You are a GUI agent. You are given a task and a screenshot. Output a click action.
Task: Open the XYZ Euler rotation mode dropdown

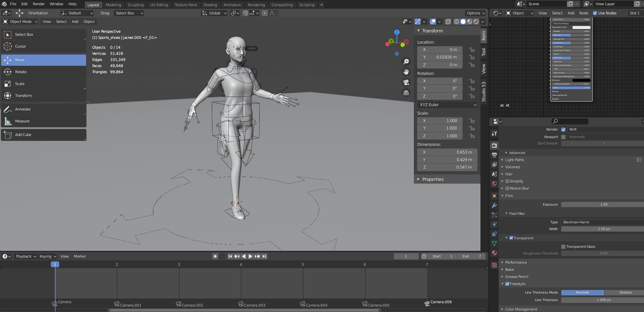tap(447, 105)
